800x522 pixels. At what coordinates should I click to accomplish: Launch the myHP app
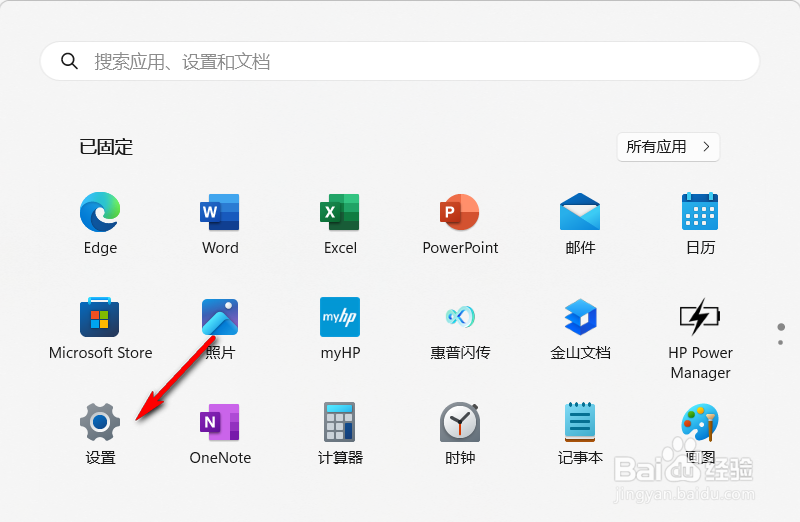[340, 328]
